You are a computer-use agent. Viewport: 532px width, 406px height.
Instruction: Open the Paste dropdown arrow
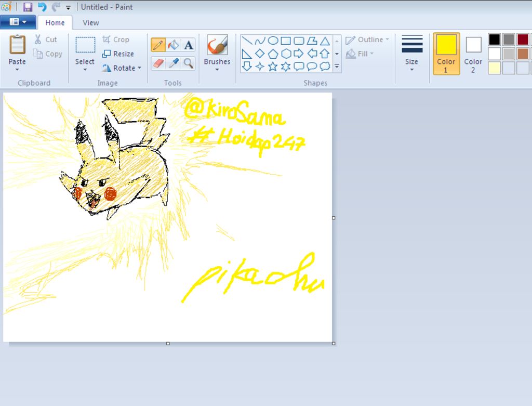click(x=17, y=70)
